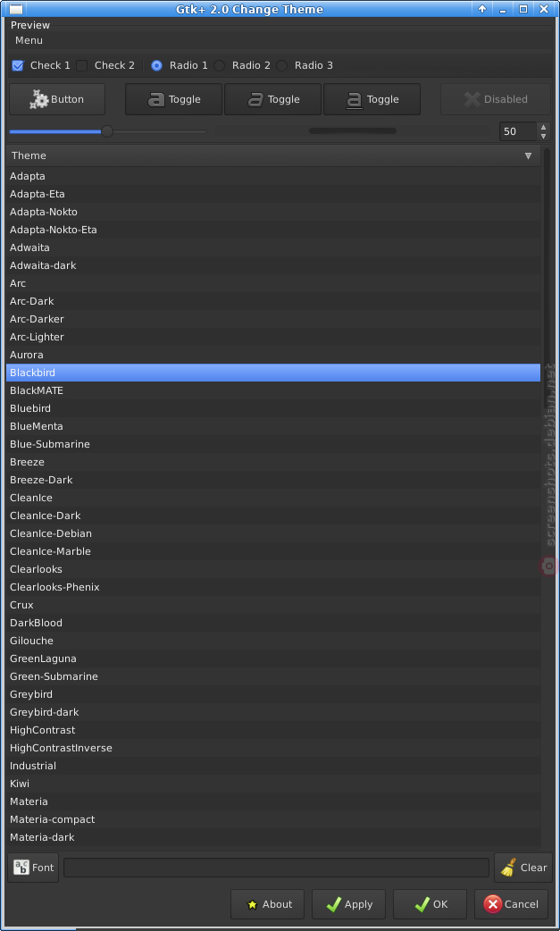Select the Blue-Submarine theme
The width and height of the screenshot is (560, 931).
click(273, 444)
